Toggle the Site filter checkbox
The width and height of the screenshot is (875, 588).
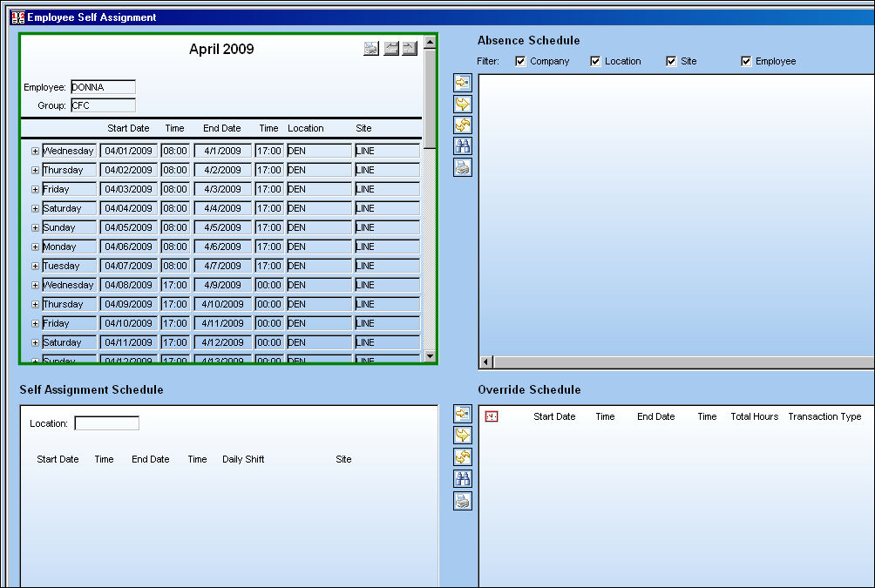(671, 61)
